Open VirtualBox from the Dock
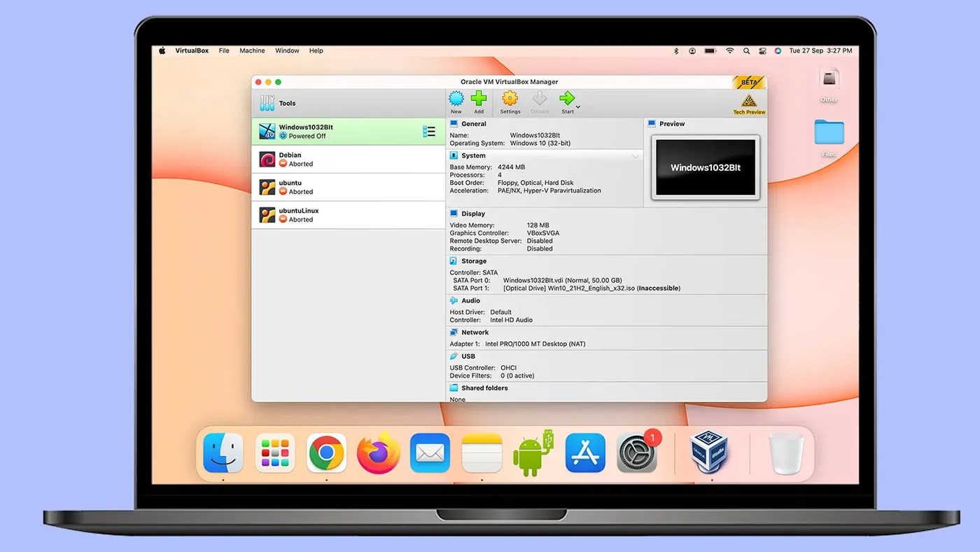This screenshot has height=552, width=980. coord(710,453)
